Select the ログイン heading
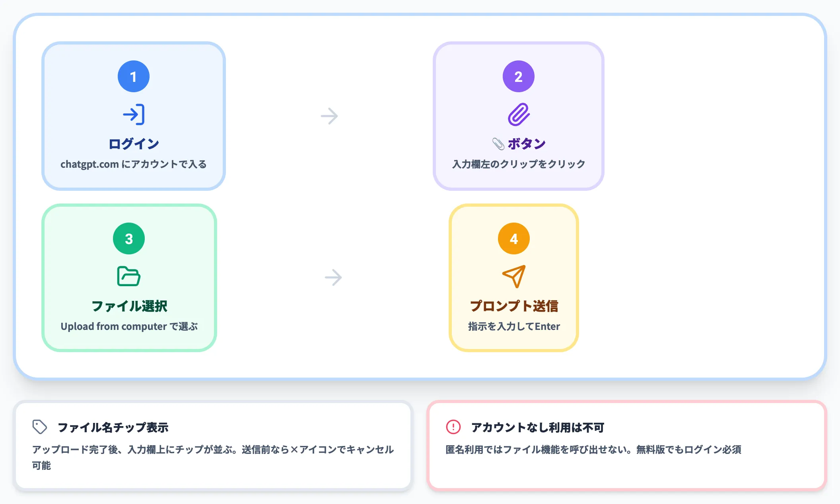Screen dimensions: 840x504 tap(134, 144)
